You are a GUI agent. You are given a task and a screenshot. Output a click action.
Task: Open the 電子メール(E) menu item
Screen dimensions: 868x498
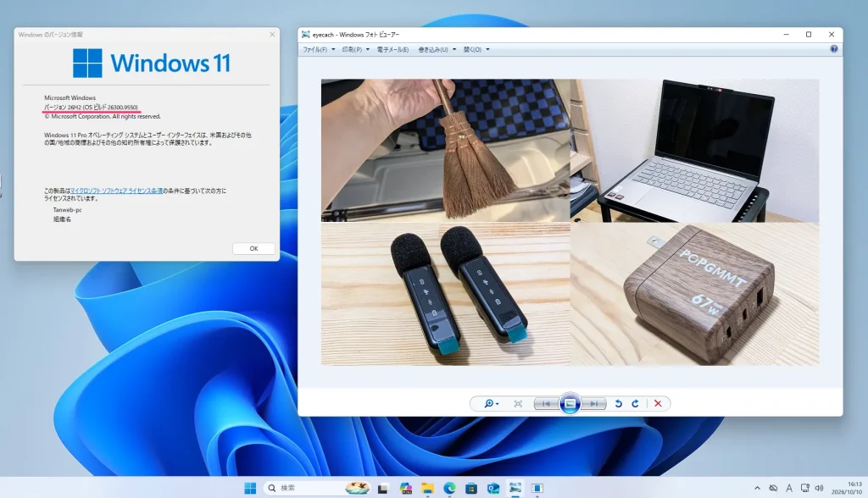[393, 50]
